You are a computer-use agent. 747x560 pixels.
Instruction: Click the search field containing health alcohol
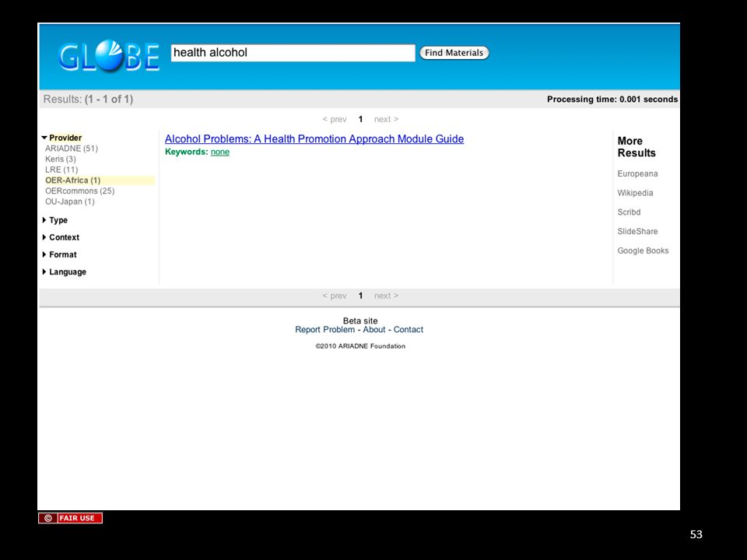(293, 53)
